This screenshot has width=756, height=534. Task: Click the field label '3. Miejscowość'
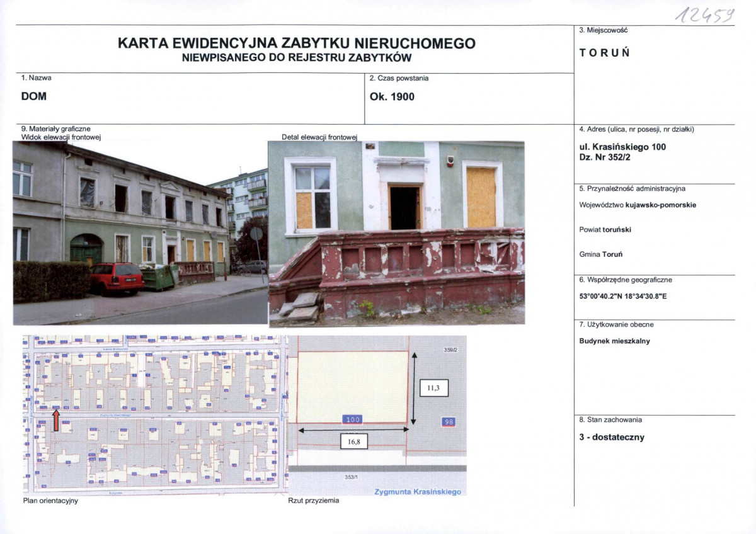(x=603, y=30)
